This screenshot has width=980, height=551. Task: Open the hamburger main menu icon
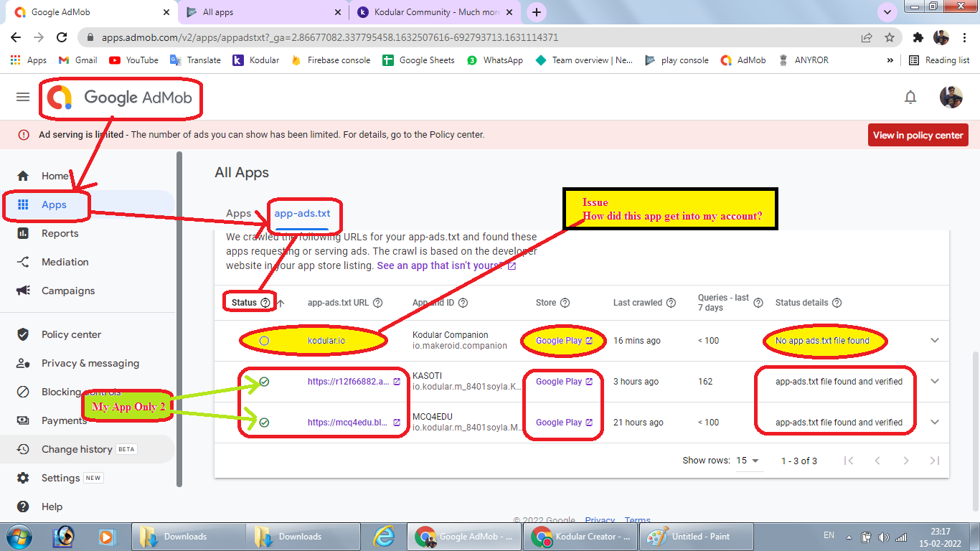23,97
